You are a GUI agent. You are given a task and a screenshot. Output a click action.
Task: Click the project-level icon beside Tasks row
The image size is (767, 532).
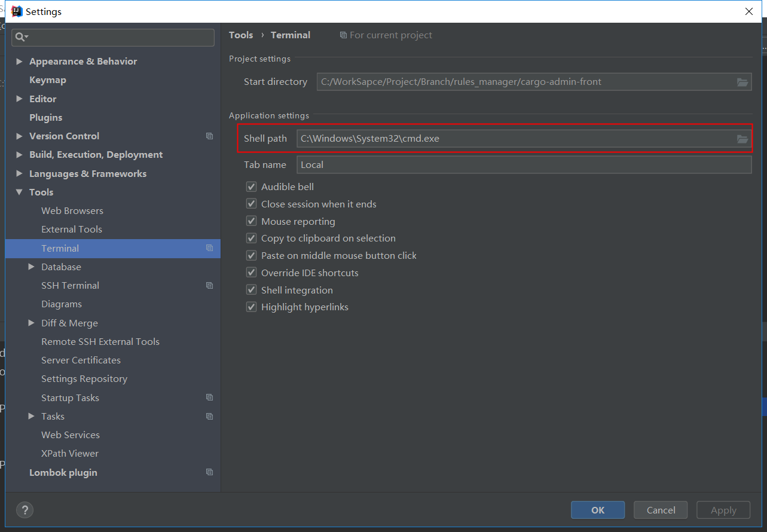[209, 416]
